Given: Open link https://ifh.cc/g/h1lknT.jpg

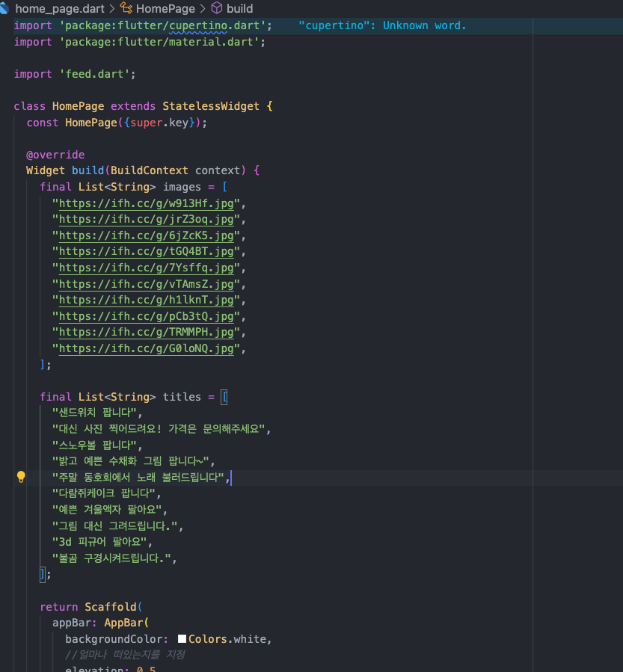Looking at the screenshot, I should pos(146,300).
